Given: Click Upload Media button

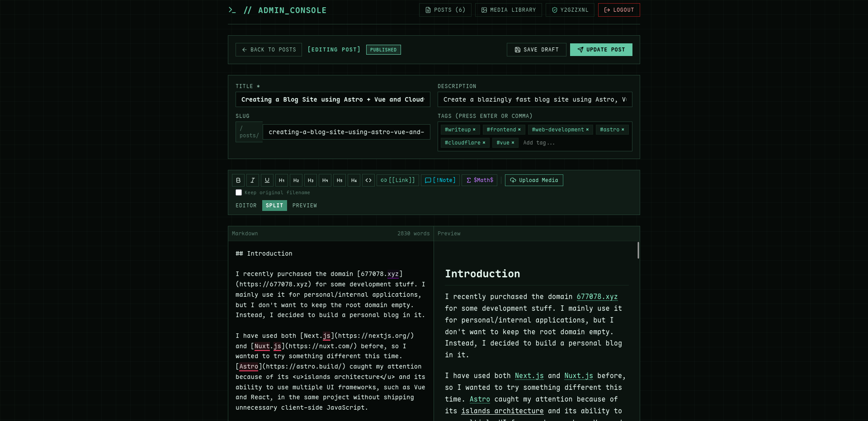Looking at the screenshot, I should 534,180.
